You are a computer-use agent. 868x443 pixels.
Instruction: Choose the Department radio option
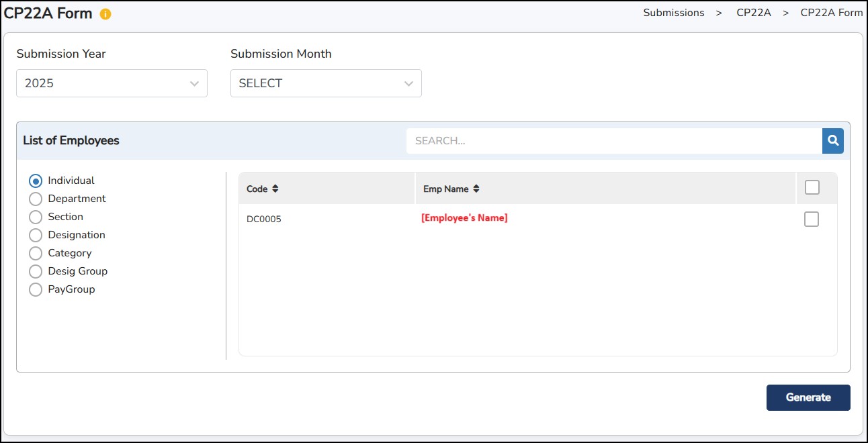tap(36, 199)
